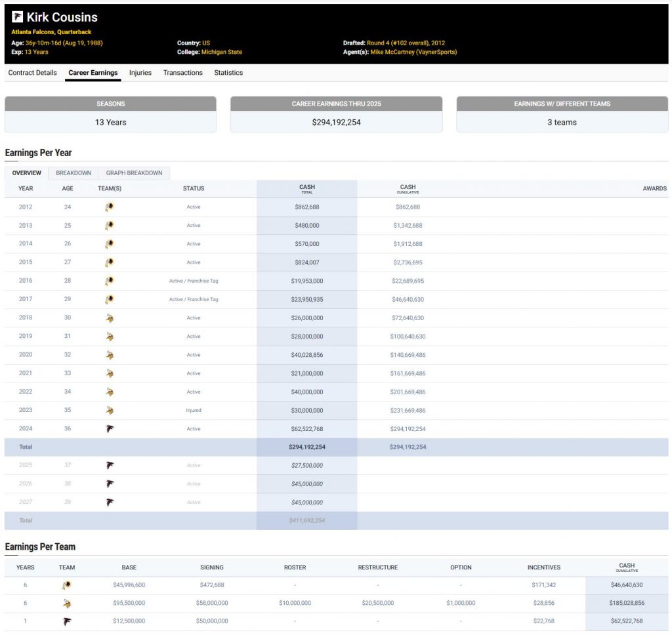Click the Vikings logo in 2023 row
This screenshot has width=672, height=637.
point(110,410)
